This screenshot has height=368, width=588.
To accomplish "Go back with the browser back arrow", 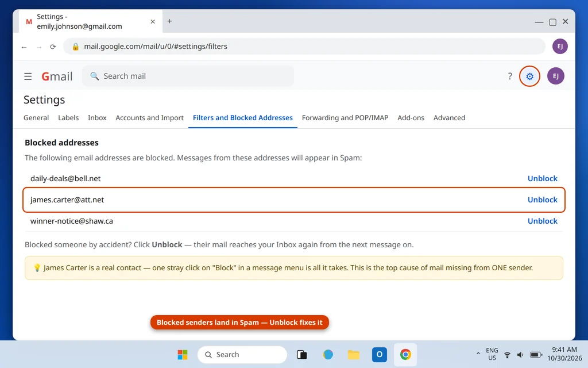I will tap(24, 47).
